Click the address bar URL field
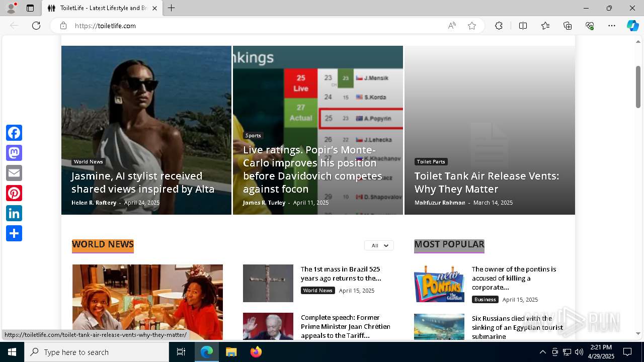This screenshot has height=362, width=644. click(x=257, y=26)
